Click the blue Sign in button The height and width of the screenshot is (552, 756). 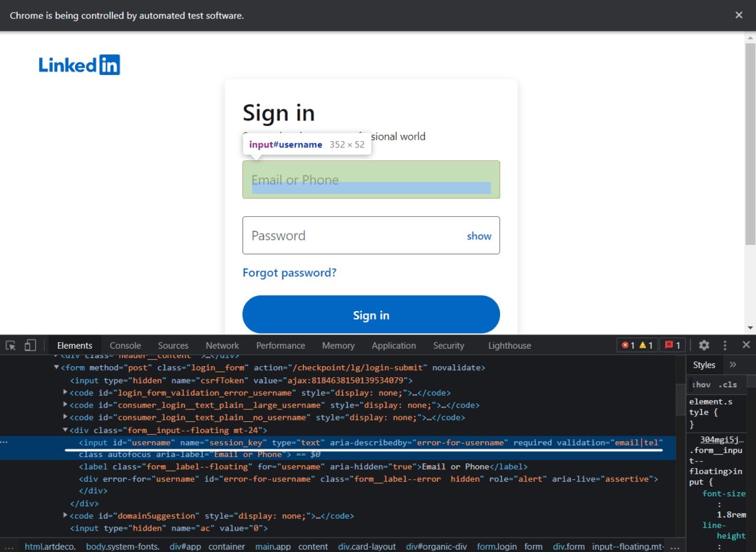371,315
